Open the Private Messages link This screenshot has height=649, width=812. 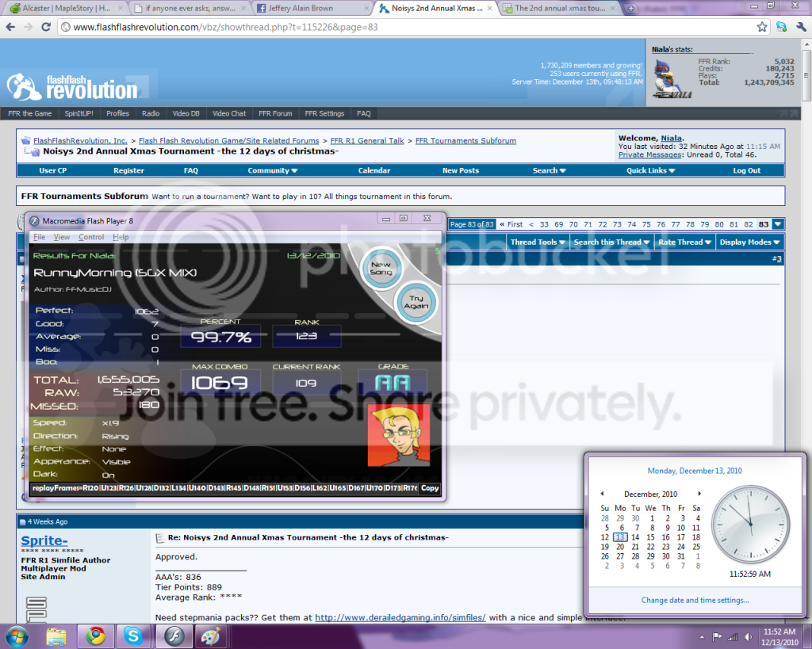649,155
